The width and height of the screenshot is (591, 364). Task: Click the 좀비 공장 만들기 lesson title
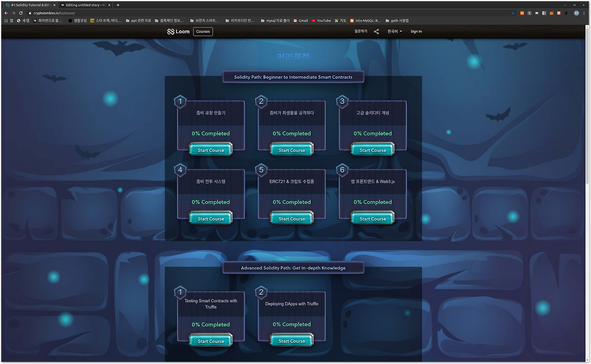(x=211, y=113)
